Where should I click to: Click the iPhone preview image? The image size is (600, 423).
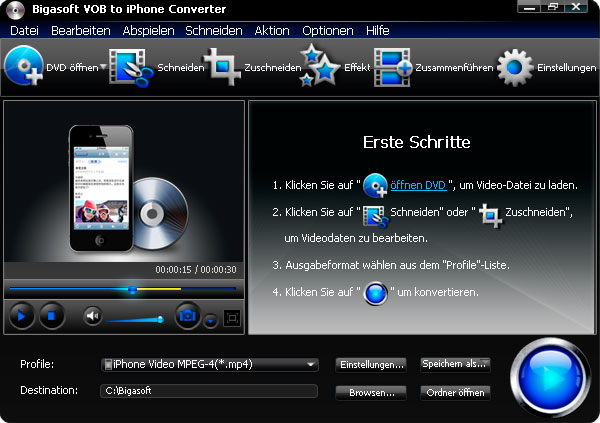pyautogui.click(x=101, y=189)
